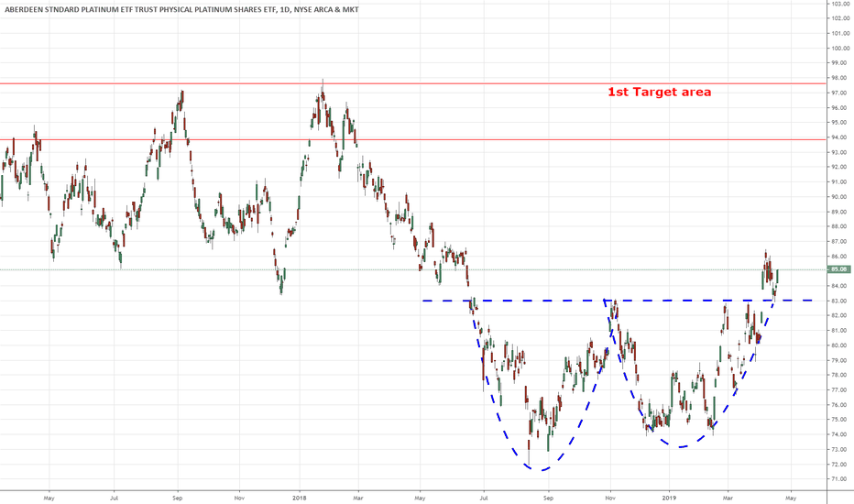The height and width of the screenshot is (504, 854).
Task: Click the 88.00 price axis label
Action: 838,226
